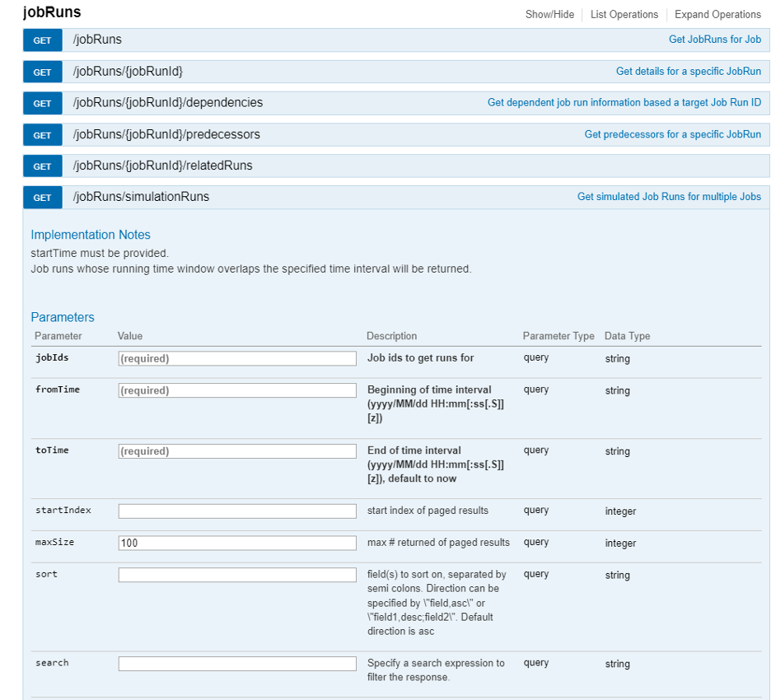Click 'integer' data type in maxSize row
The width and height of the screenshot is (771, 700).
[620, 544]
